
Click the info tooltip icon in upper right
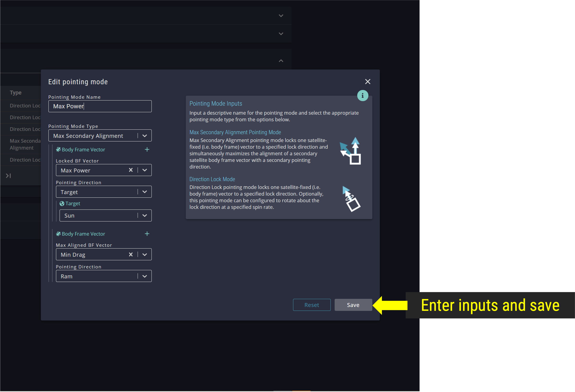click(x=363, y=96)
